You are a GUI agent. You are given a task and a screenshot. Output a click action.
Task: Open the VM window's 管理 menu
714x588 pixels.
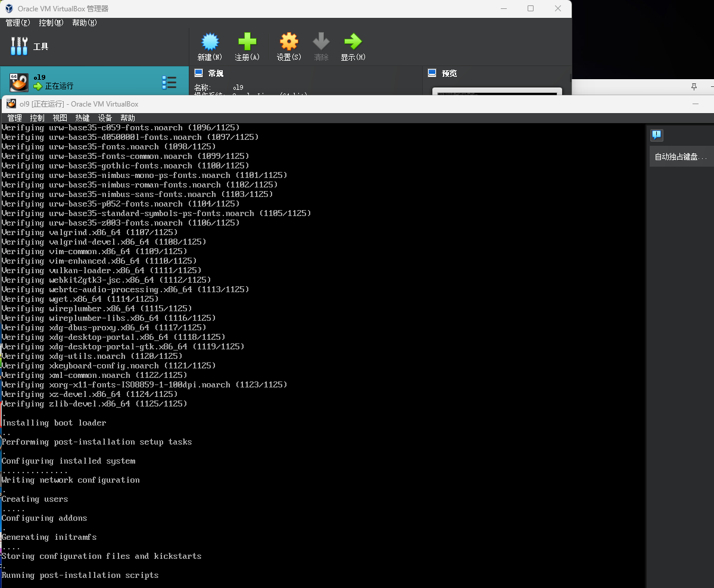[x=14, y=118]
